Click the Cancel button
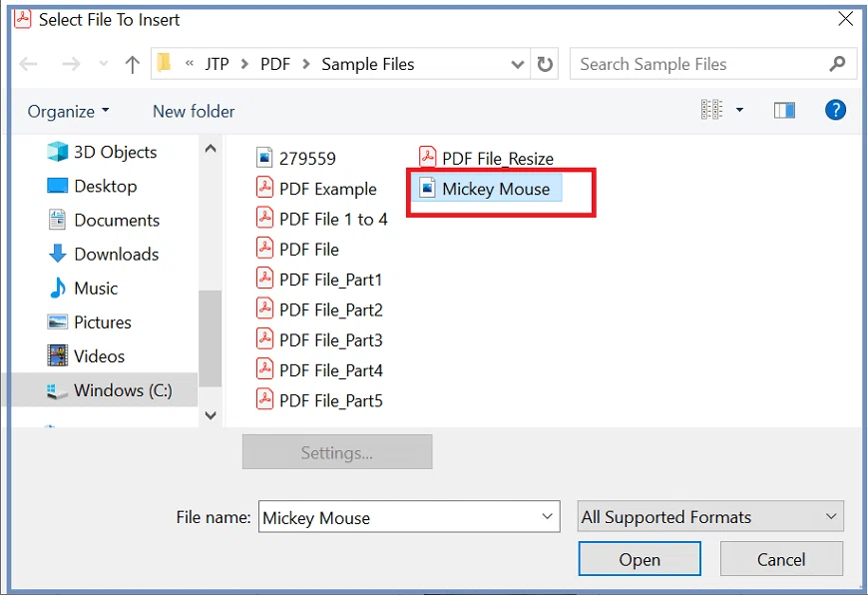 (x=781, y=559)
